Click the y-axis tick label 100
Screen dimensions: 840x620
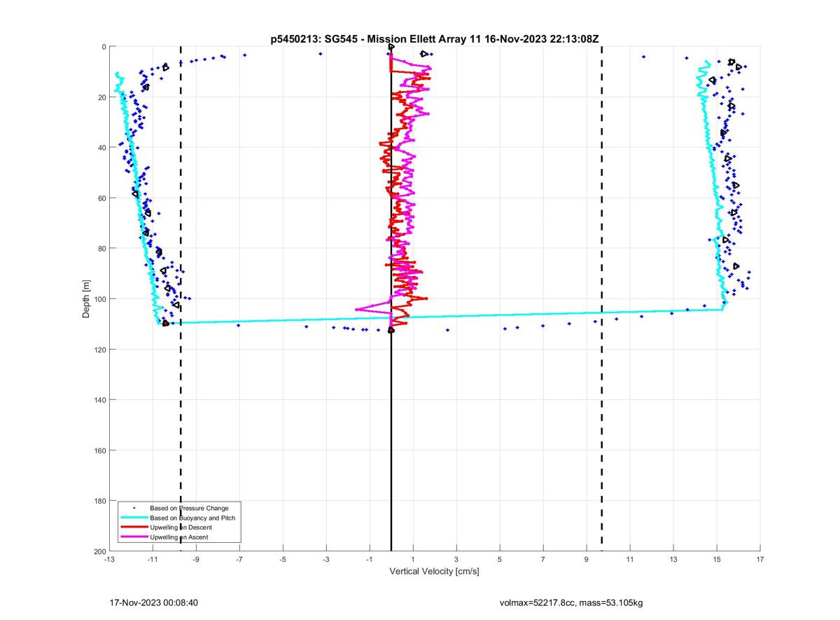click(99, 299)
